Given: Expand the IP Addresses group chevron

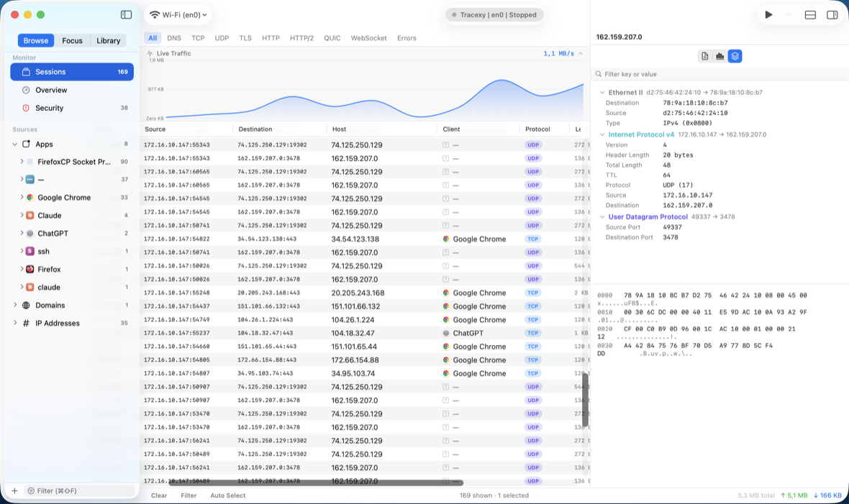Looking at the screenshot, I should click(x=14, y=324).
